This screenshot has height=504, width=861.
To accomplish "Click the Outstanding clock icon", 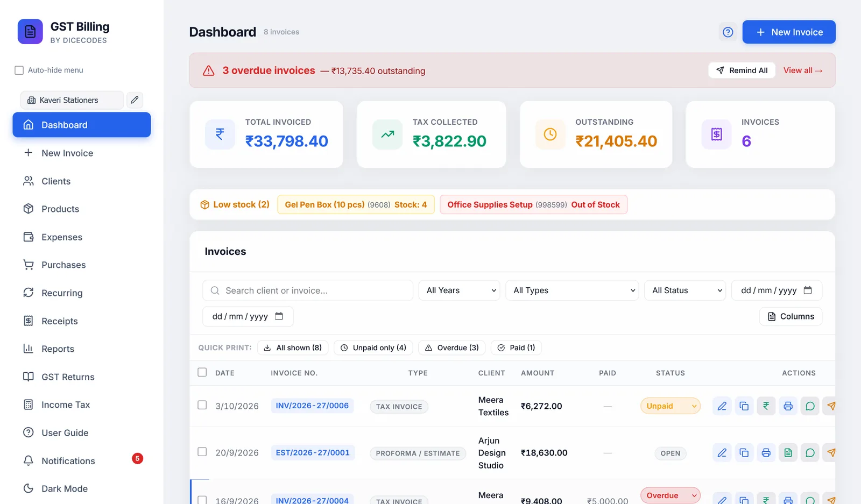I will 550,134.
